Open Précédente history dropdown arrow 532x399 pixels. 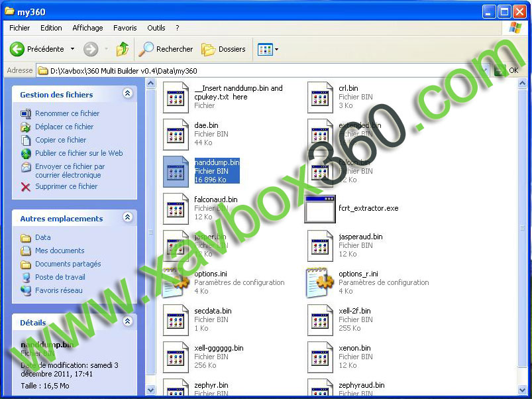pyautogui.click(x=72, y=49)
